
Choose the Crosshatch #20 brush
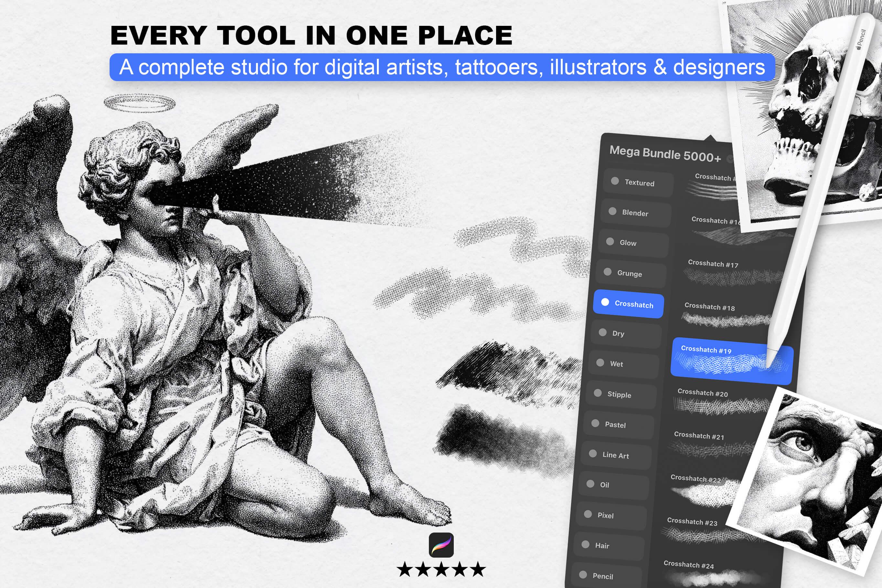[721, 401]
